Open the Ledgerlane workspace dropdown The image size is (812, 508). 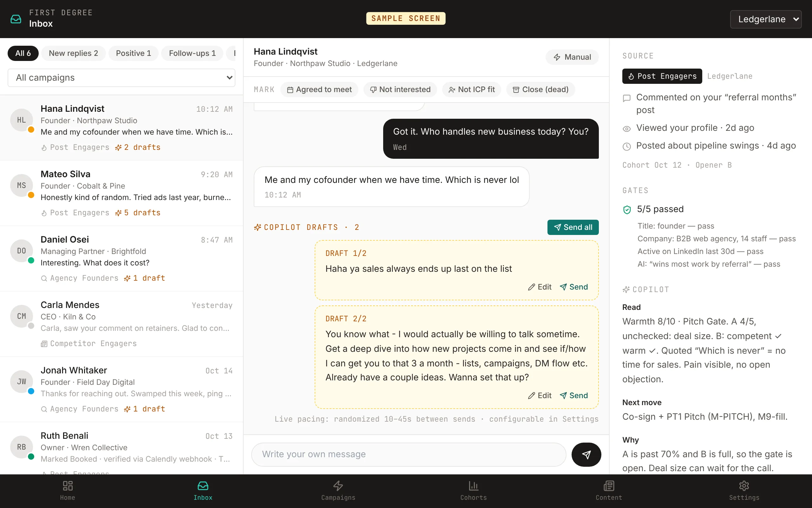point(766,19)
